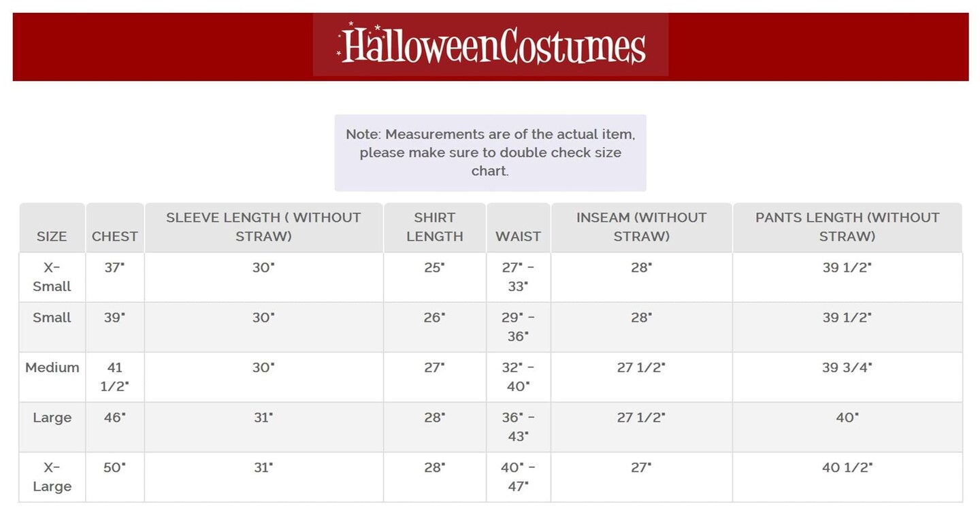Select the Large size row label

[52, 418]
